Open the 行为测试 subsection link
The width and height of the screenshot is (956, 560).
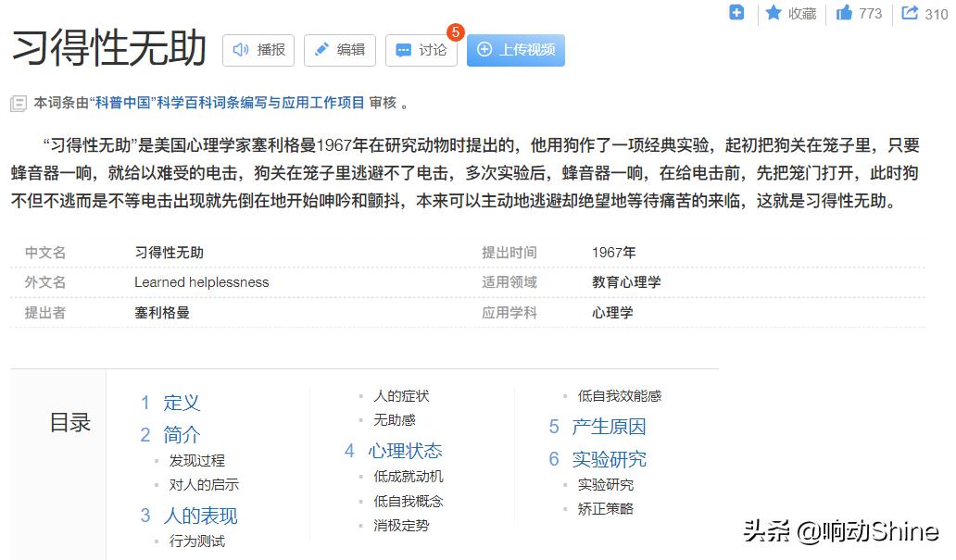199,541
